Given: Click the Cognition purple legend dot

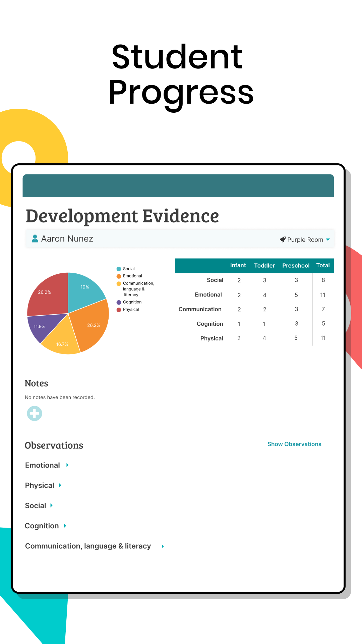Looking at the screenshot, I should [119, 302].
